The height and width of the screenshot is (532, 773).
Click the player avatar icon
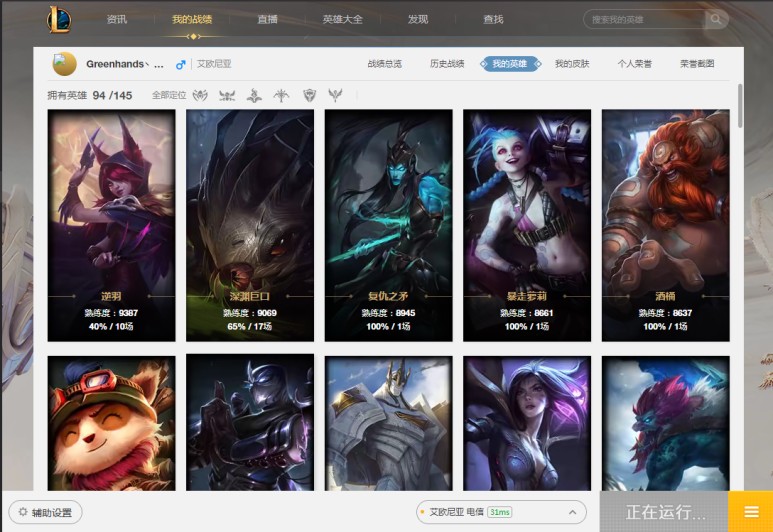click(65, 64)
